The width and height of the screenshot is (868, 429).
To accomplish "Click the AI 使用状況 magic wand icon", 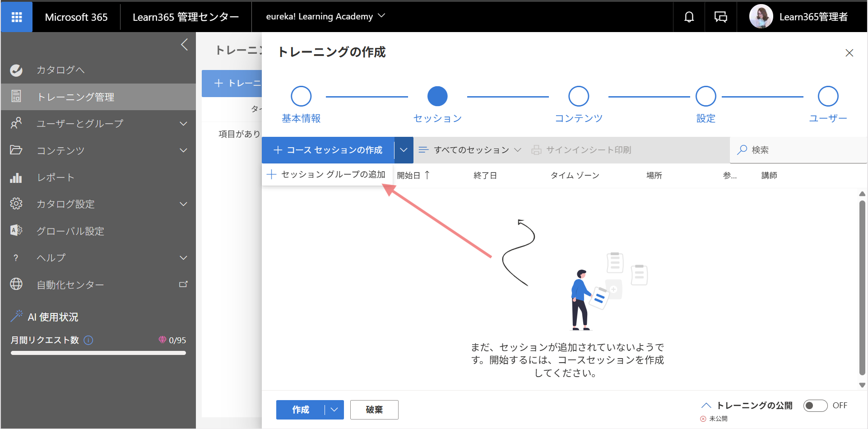I will tap(17, 316).
